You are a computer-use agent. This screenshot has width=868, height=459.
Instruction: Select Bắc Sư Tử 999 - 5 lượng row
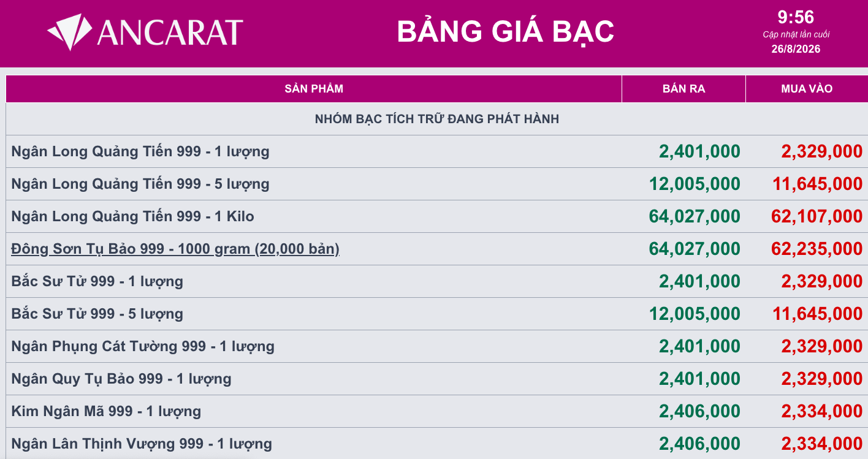(437, 314)
